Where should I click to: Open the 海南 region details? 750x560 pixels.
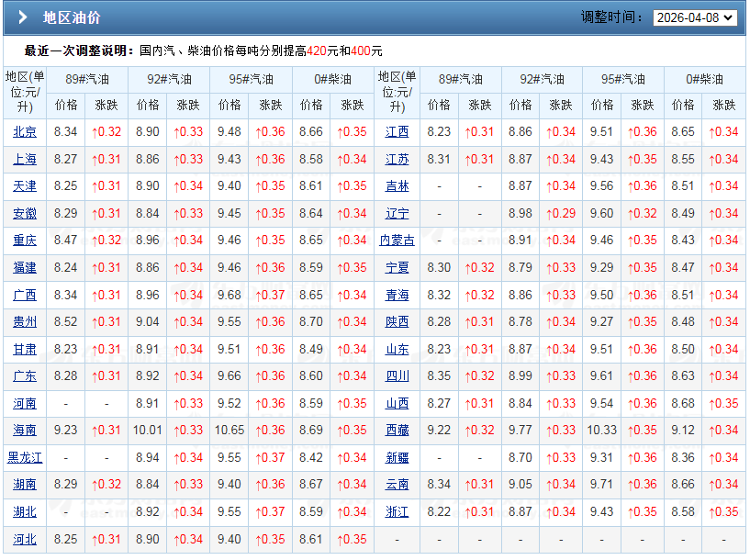tap(24, 431)
